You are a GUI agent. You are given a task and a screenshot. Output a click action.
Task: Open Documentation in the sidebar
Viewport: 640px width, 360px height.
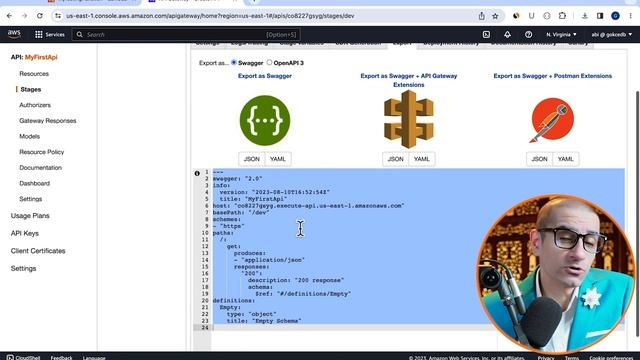pos(40,168)
